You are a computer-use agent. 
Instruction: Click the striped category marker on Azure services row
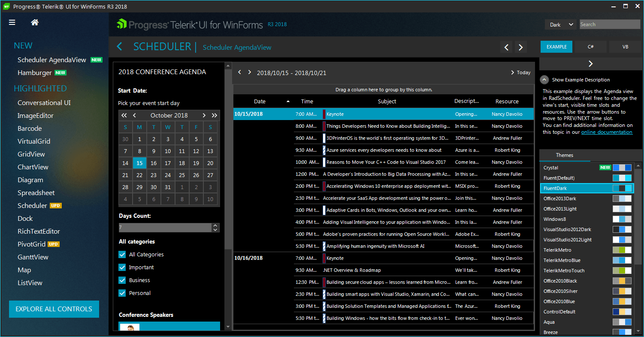coord(324,150)
